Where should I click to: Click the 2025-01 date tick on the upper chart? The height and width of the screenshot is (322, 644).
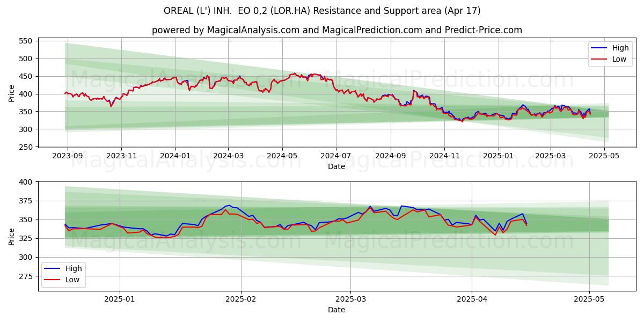click(x=499, y=157)
